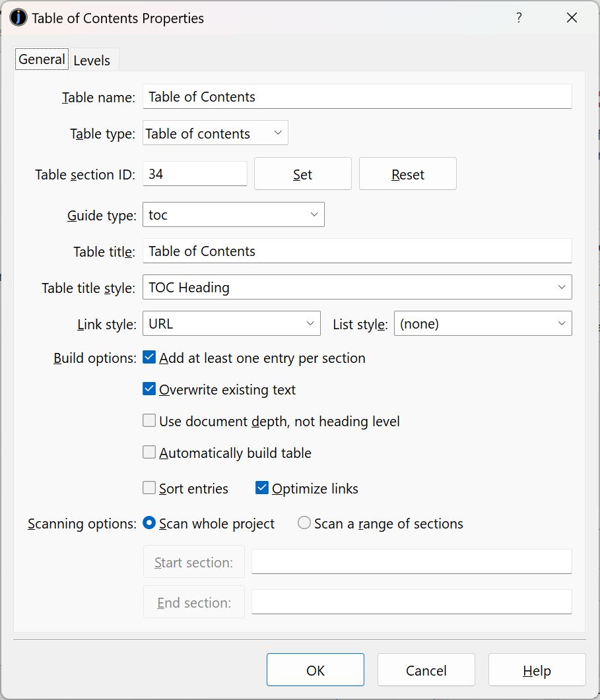Select the General tab
Viewport: 600px width, 700px height.
coord(42,59)
